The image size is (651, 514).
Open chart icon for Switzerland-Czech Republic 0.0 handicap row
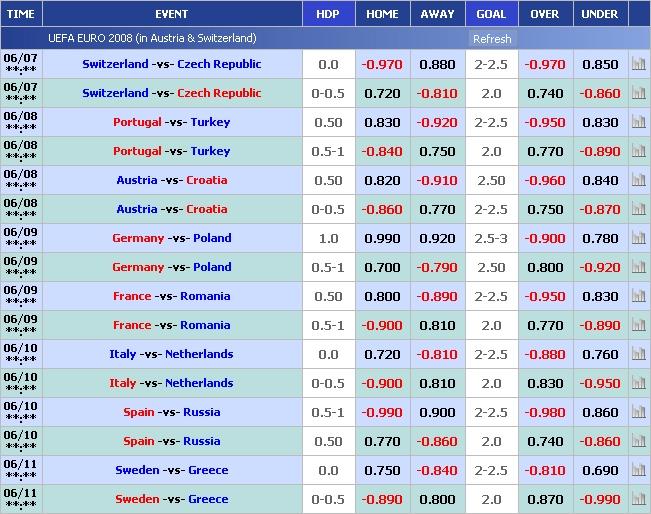coord(638,64)
